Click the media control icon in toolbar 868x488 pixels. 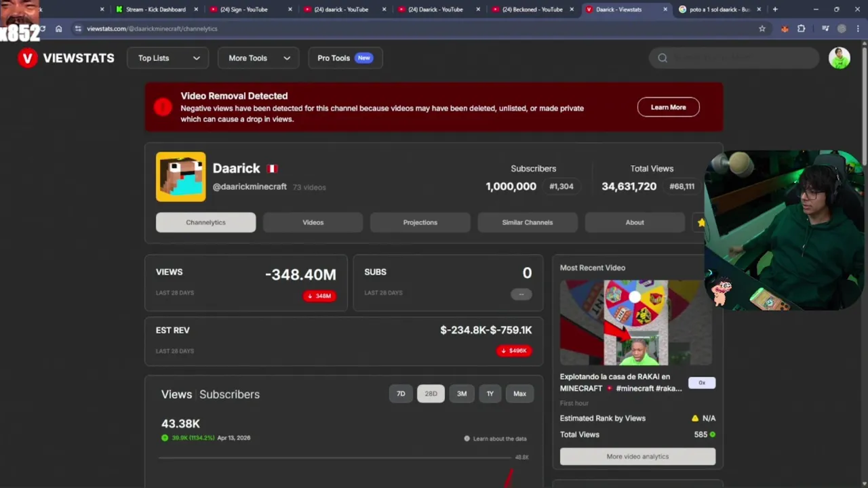pos(825,28)
